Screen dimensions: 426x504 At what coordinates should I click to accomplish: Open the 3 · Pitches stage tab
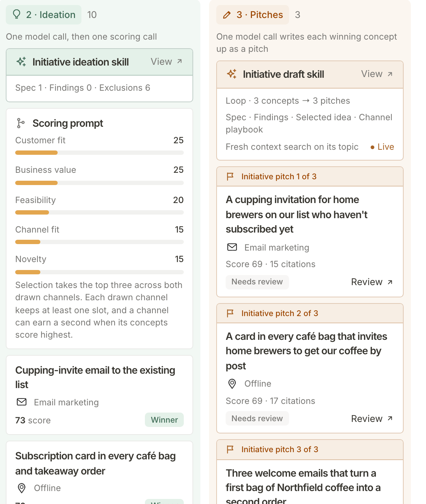(253, 15)
